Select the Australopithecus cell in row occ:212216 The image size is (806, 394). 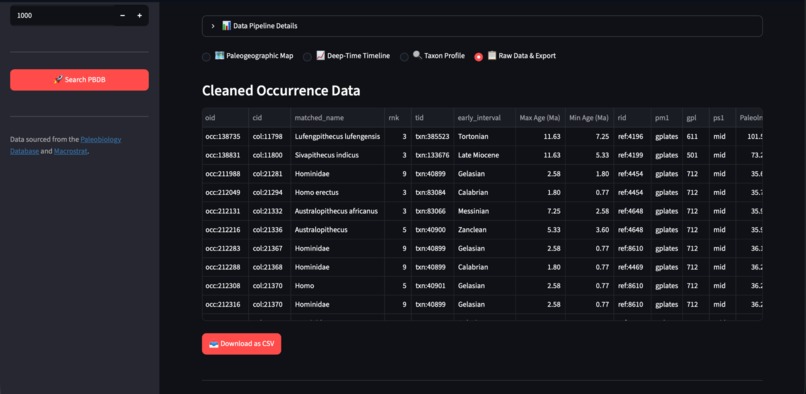point(338,229)
